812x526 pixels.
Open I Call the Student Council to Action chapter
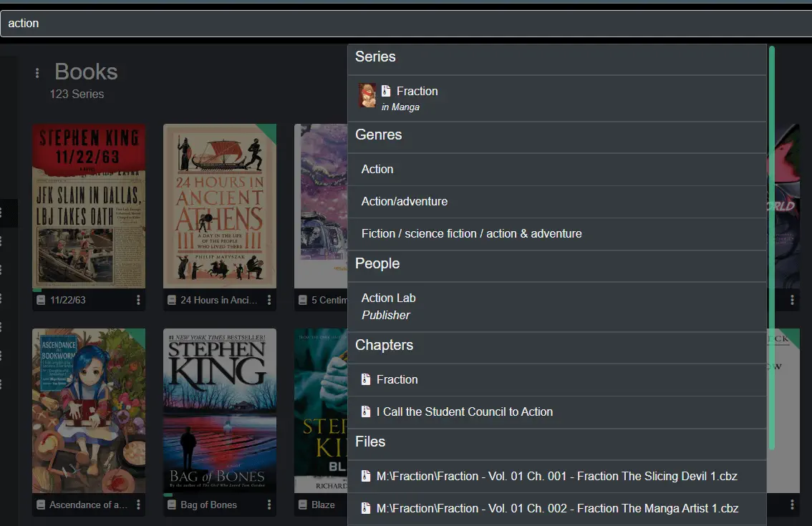[464, 412]
